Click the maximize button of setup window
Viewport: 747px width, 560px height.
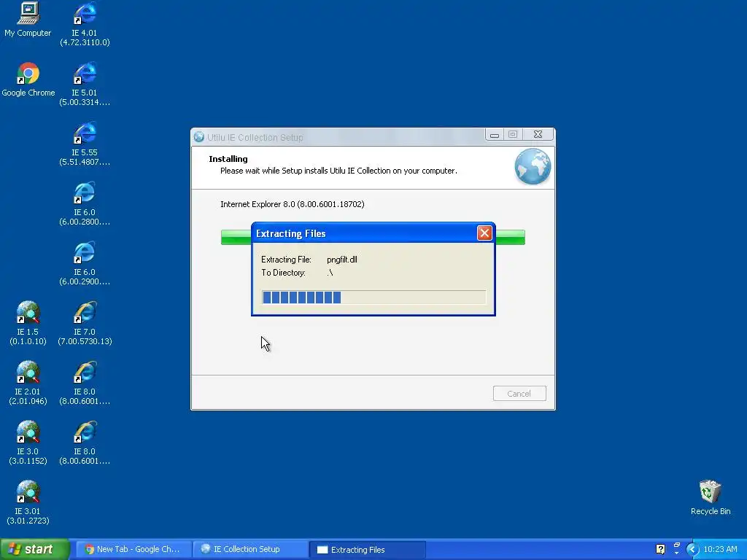pos(513,135)
